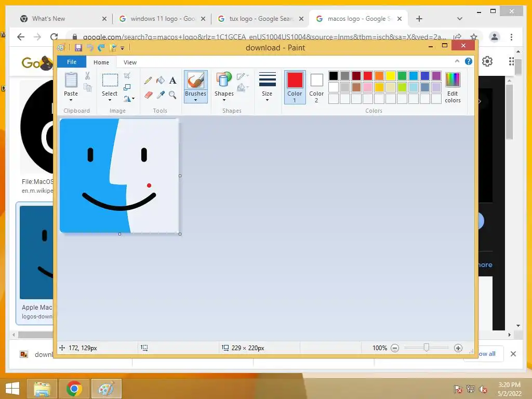
Task: Open the Rotate or flip dropdown
Action: click(129, 99)
